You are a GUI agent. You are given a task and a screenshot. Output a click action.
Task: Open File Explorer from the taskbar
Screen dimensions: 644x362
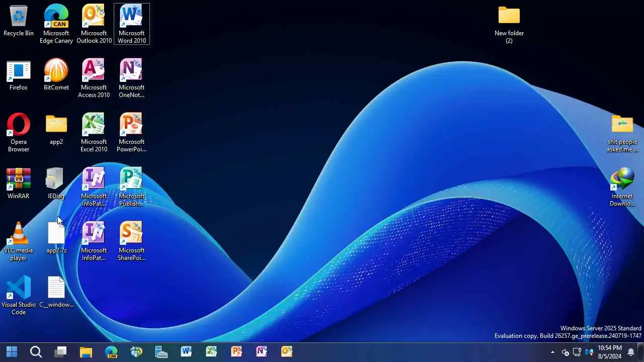tap(86, 351)
